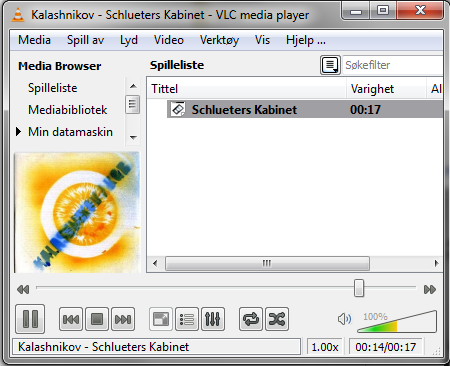Click Media Browser scroll down arrow
450x366 pixels.
[x=133, y=137]
